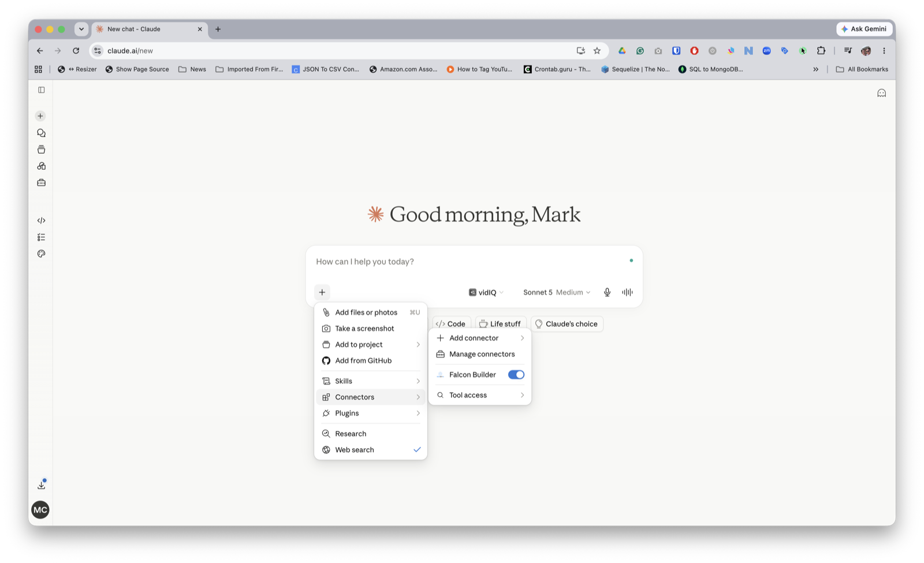Uncheck the Web search option

[371, 450]
